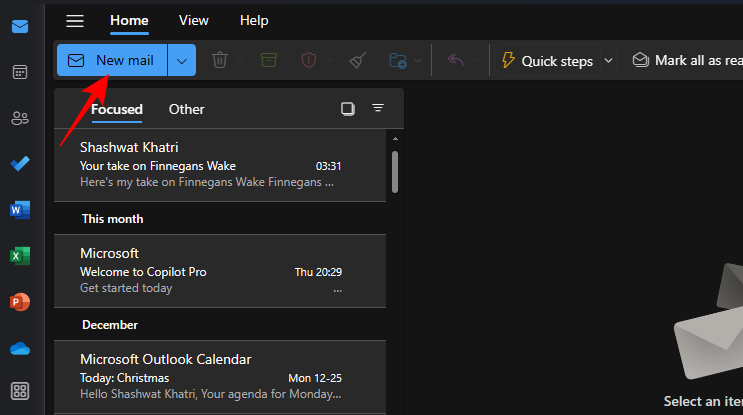The height and width of the screenshot is (415, 743).
Task: Click the Sweep broom icon
Action: click(357, 60)
